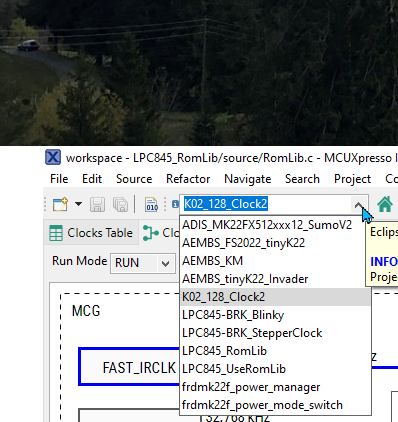Choose LPC845_UseRomLib in the dropdown list
The height and width of the screenshot is (422, 398).
(275, 369)
